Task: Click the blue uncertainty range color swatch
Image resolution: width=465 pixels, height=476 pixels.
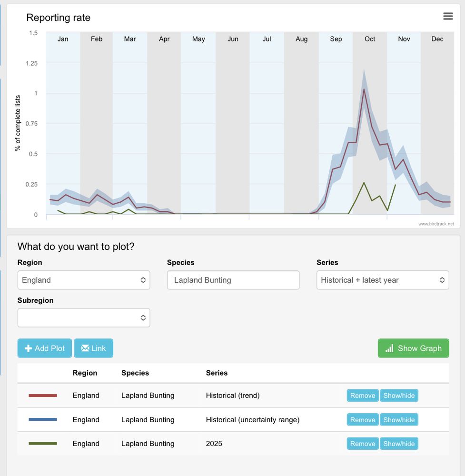Action: [43, 419]
